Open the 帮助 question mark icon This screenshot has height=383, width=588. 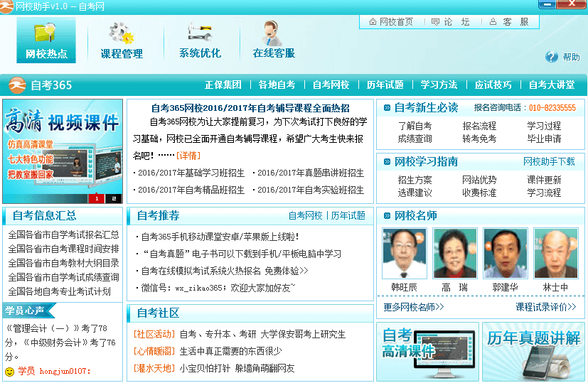(552, 57)
